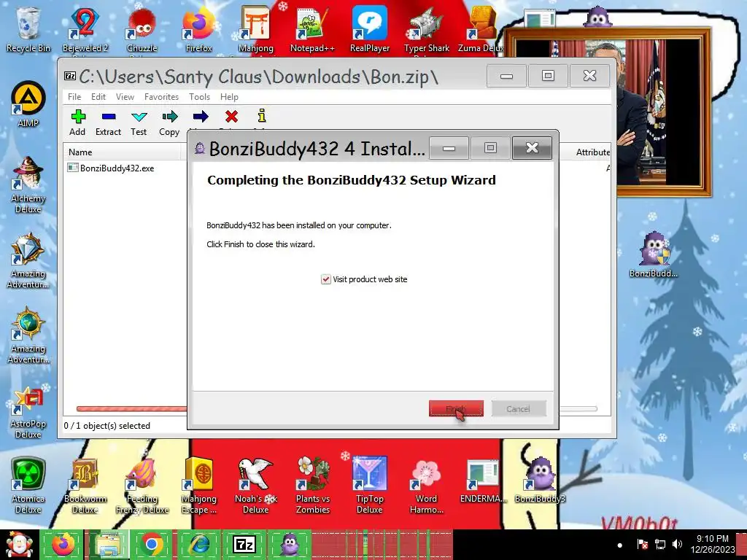The height and width of the screenshot is (560, 747).
Task: Click the volume speaker tray icon
Action: [x=677, y=544]
